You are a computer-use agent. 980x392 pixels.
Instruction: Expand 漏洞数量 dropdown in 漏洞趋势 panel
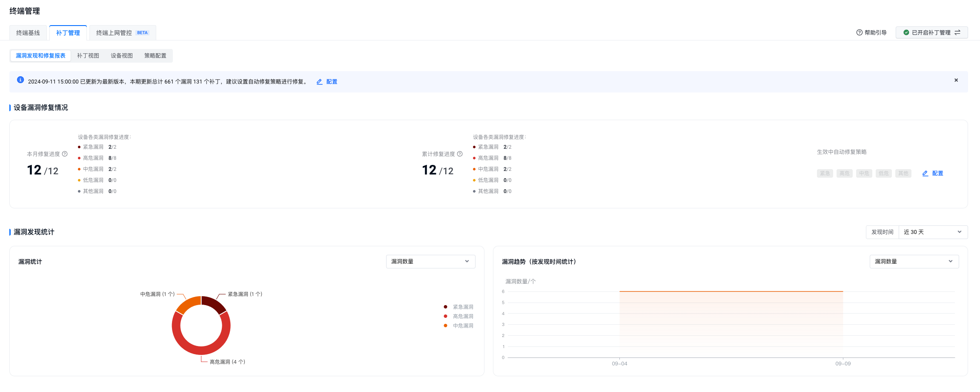[914, 262]
